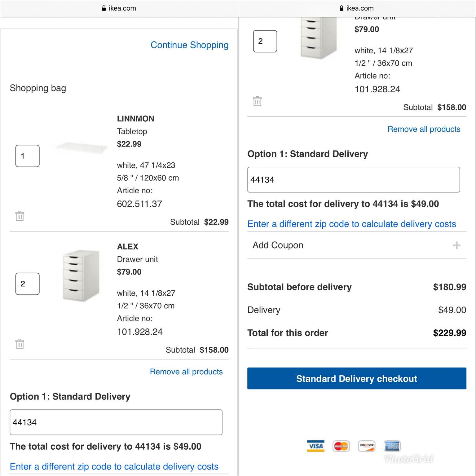Click the zip code field in left panel
Screen dimensions: 476x476
tap(116, 422)
